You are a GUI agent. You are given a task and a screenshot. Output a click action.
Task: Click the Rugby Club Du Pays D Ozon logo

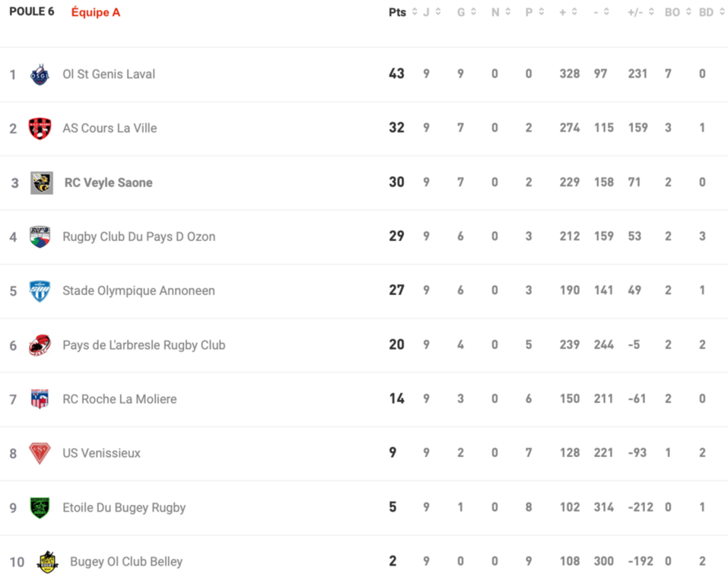pos(40,236)
